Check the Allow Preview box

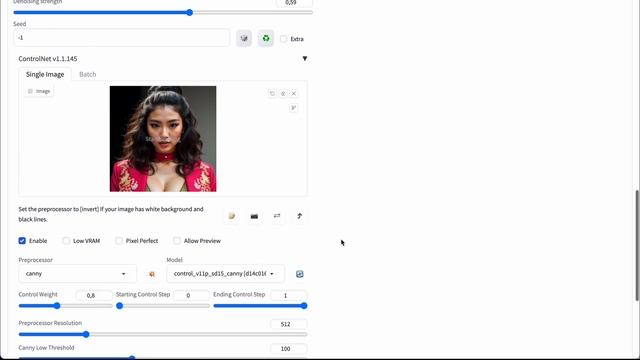coord(177,241)
